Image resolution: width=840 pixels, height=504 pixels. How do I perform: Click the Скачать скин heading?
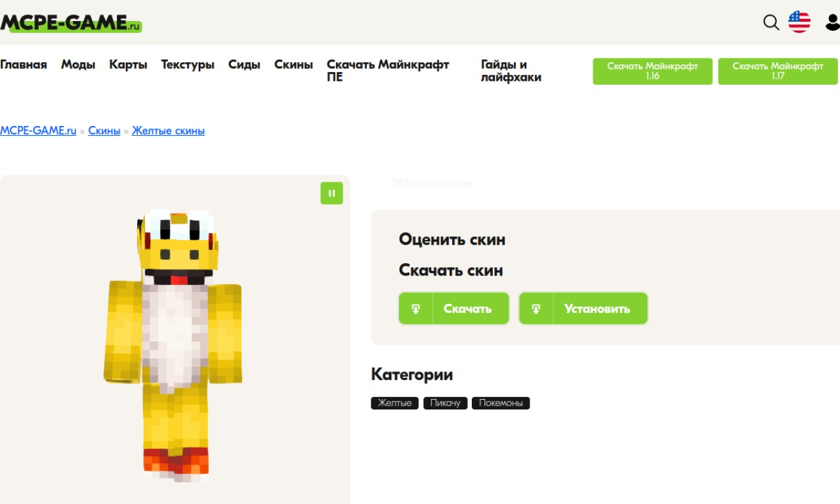451,270
